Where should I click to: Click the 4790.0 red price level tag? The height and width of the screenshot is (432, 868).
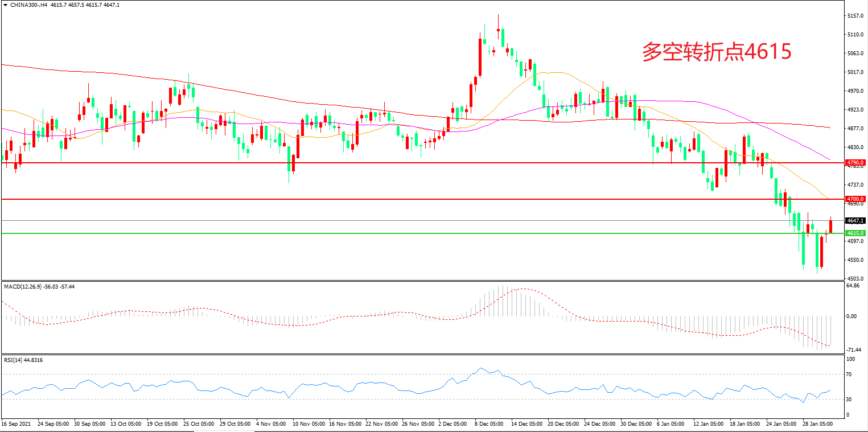click(x=855, y=163)
